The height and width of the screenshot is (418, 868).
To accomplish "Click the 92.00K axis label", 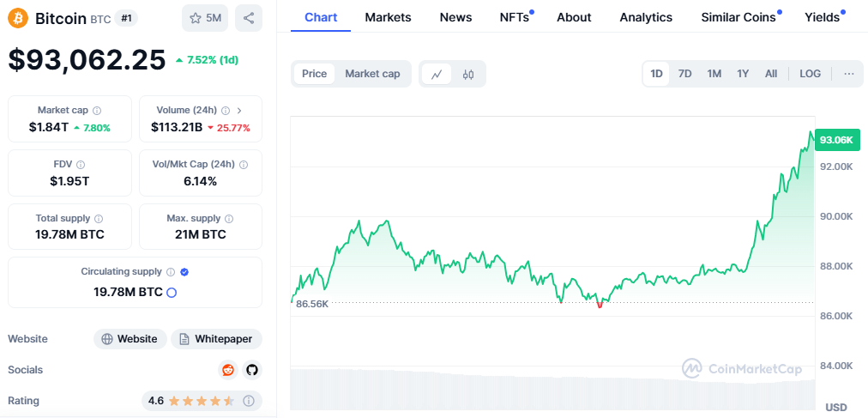I will [x=836, y=167].
